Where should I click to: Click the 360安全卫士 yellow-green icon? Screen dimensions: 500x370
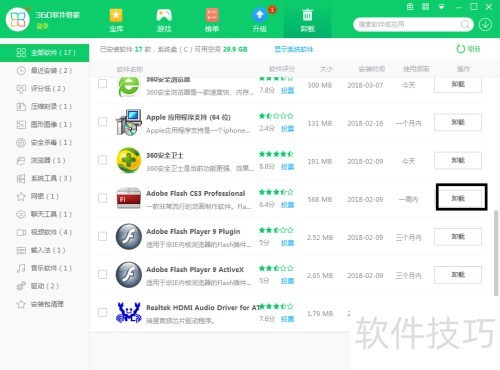pos(129,160)
